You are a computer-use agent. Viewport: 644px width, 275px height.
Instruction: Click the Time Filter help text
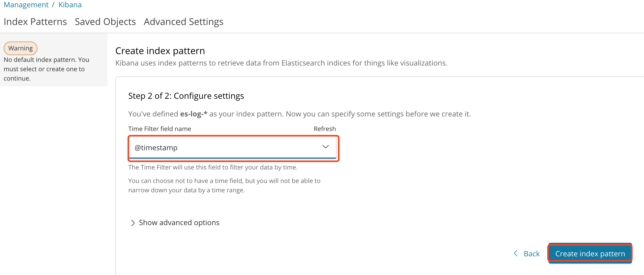tap(213, 167)
